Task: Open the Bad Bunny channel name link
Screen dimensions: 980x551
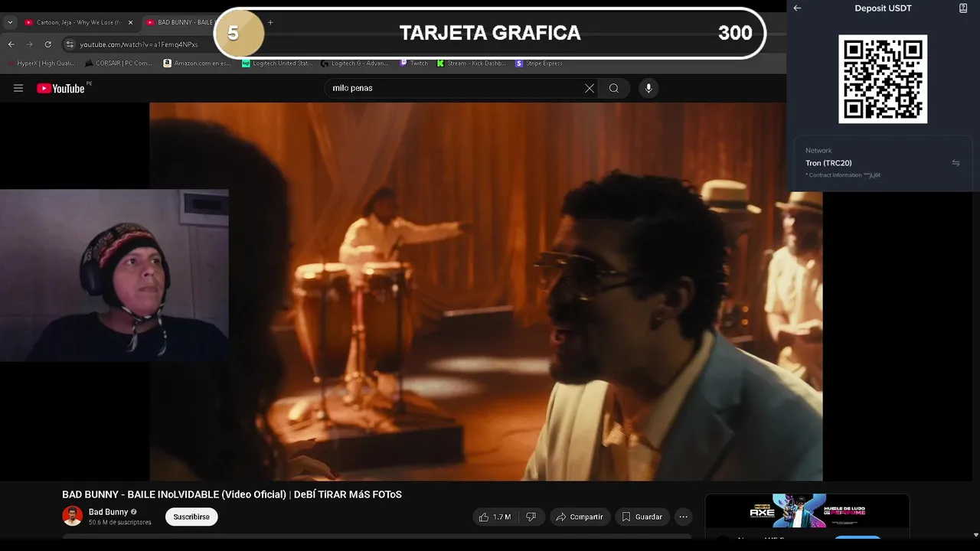Action: 108,512
